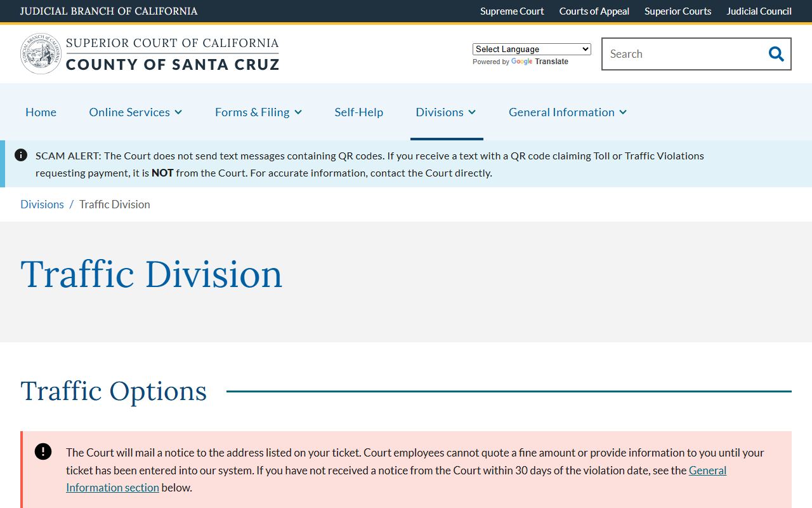Click the Traffic Division breadcrumb text

pos(115,204)
